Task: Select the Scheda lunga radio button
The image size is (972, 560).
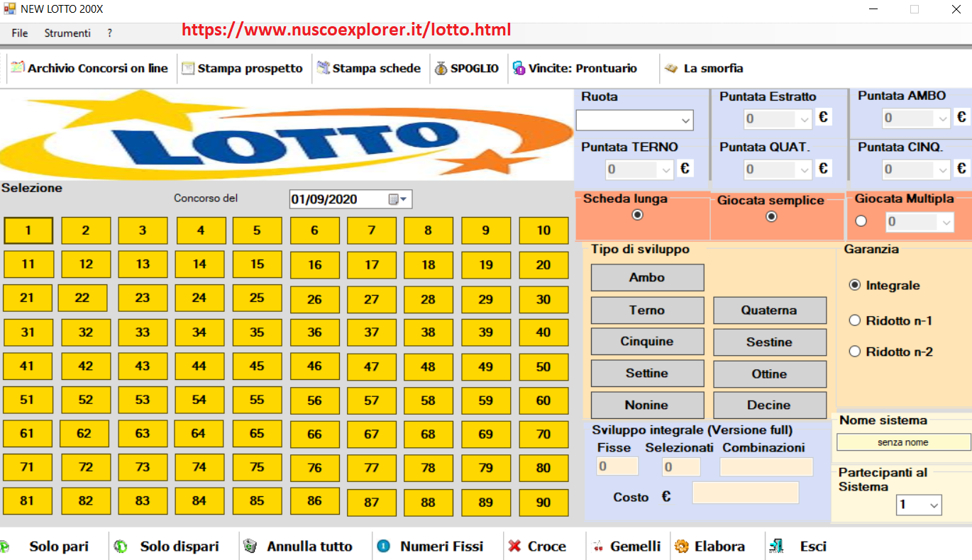Action: 637,215
